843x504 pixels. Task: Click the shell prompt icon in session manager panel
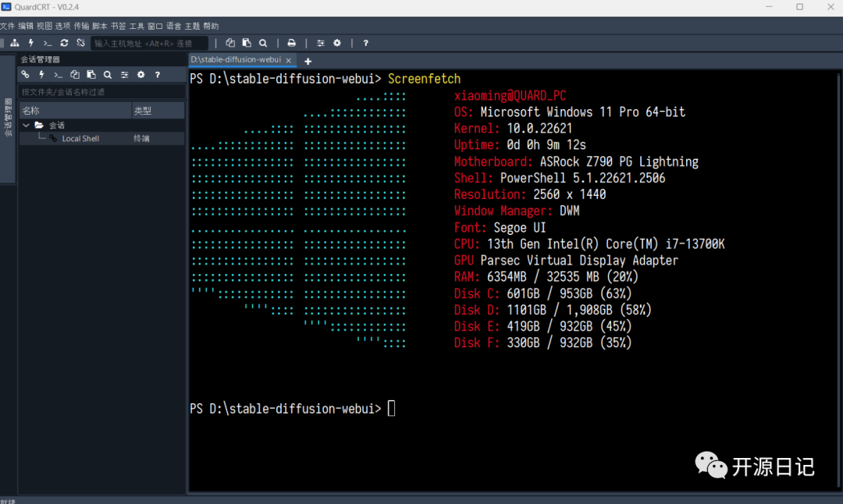pos(58,75)
